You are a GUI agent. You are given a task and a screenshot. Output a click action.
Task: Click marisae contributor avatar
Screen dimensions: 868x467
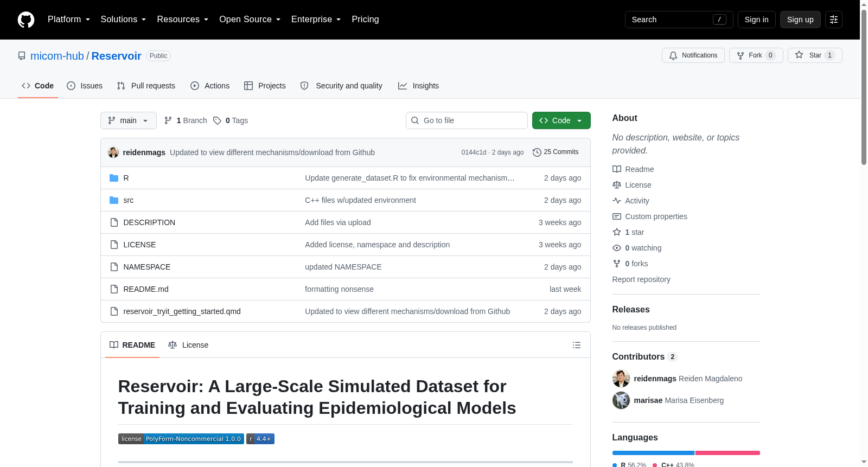(x=621, y=400)
